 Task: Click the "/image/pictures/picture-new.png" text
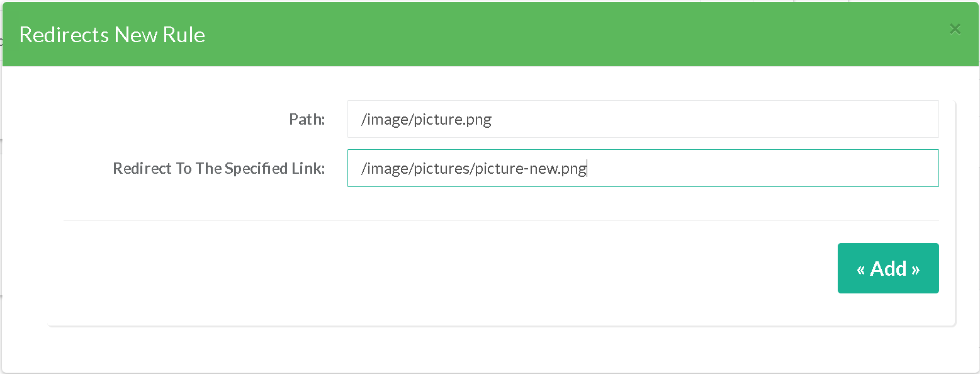pyautogui.click(x=473, y=168)
